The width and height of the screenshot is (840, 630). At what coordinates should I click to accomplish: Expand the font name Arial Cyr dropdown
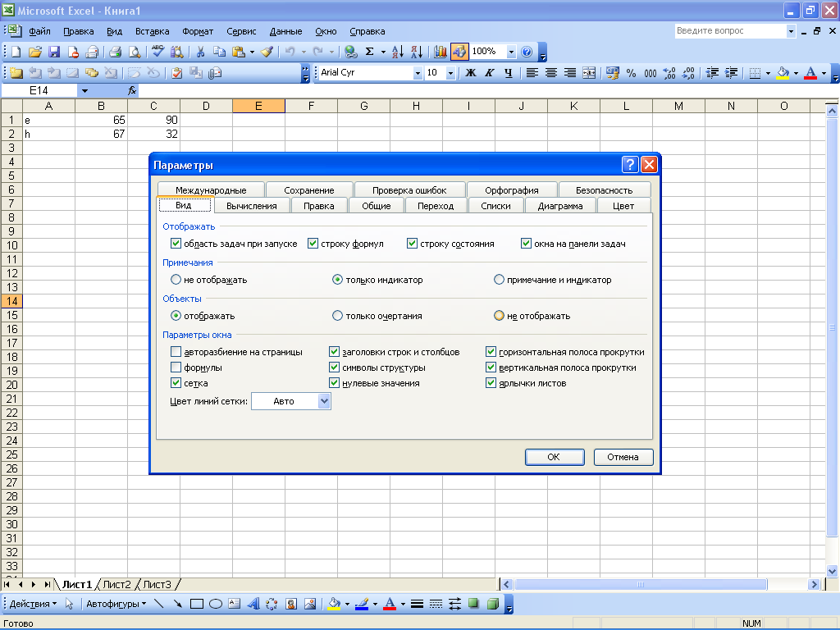pos(418,73)
